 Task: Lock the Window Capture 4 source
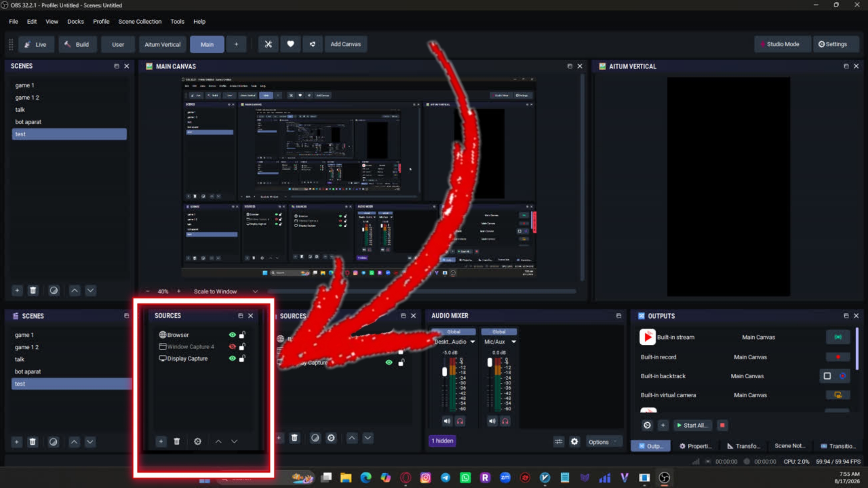click(x=242, y=346)
